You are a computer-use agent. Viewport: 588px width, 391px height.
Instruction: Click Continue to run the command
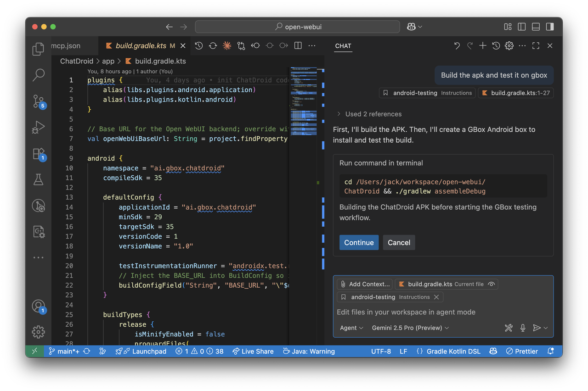[x=359, y=242]
